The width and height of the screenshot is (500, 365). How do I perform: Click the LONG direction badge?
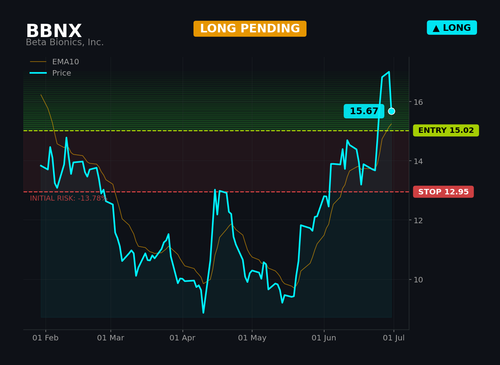[452, 28]
